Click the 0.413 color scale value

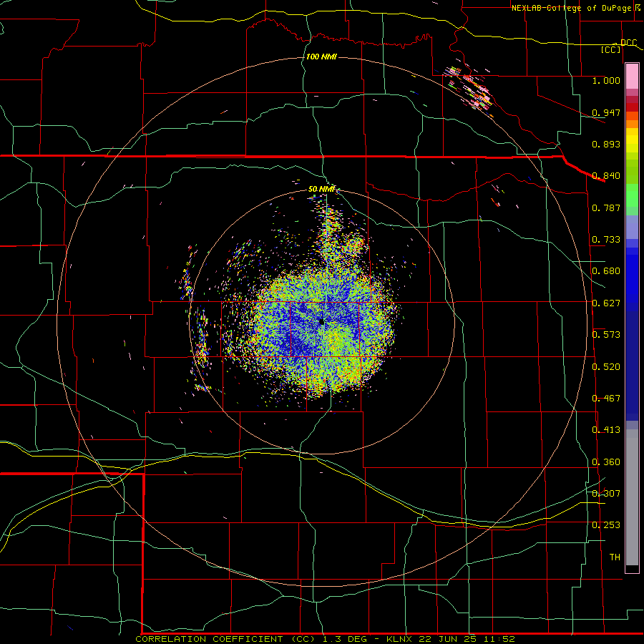click(606, 430)
